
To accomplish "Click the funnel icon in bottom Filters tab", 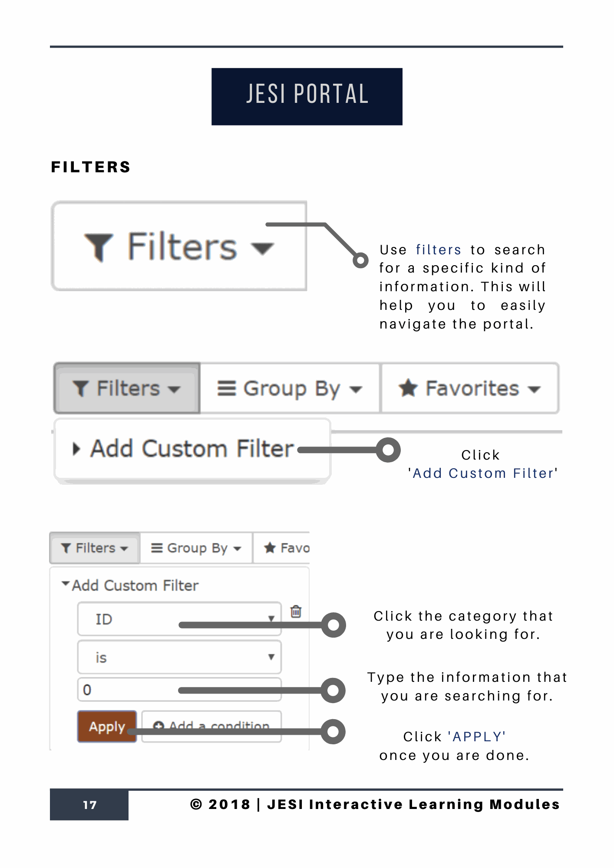I will pos(66,548).
